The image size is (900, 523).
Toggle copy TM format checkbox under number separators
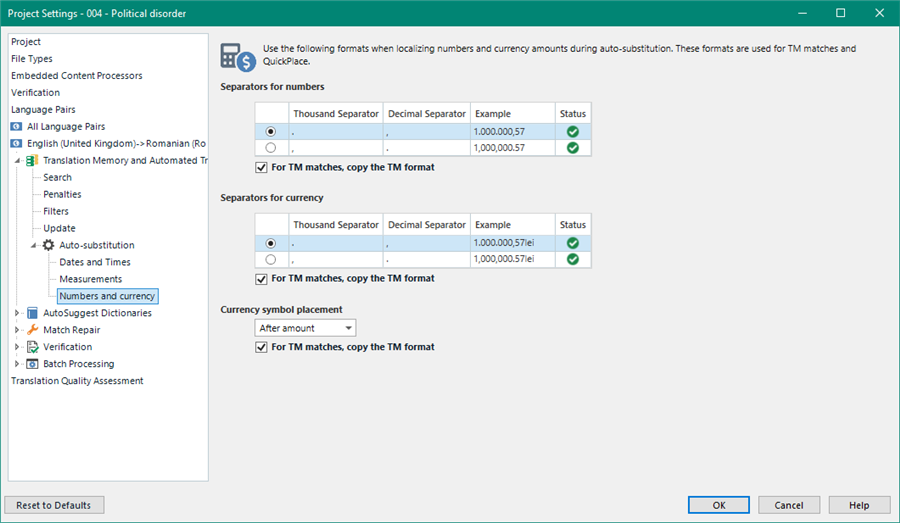click(x=261, y=168)
